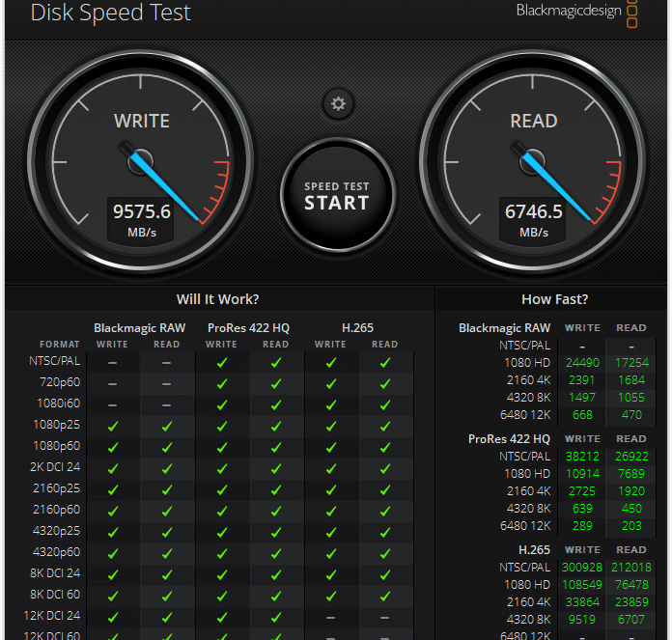Click Blackmagic RAW write dash for NTSC/PAL
Image resolution: width=672 pixels, height=640 pixels.
pyautogui.click(x=112, y=363)
